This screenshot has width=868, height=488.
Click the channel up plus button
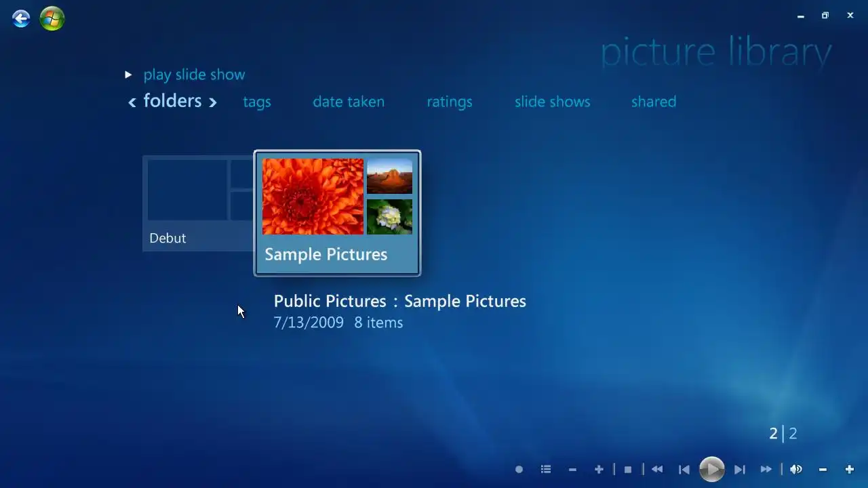pyautogui.click(x=599, y=469)
